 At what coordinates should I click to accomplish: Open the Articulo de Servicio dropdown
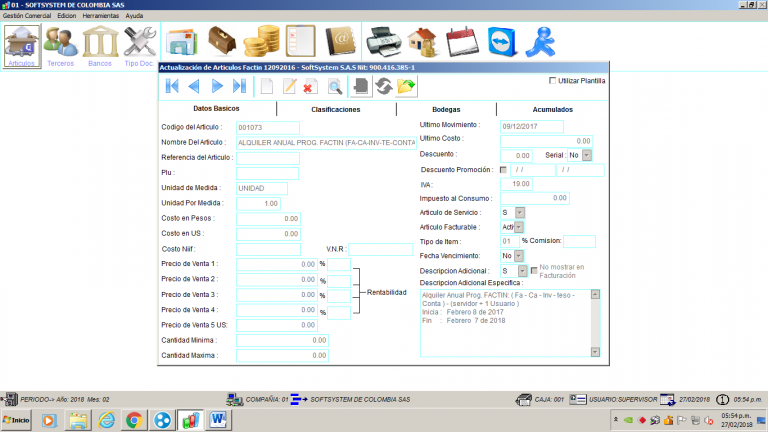tap(520, 213)
